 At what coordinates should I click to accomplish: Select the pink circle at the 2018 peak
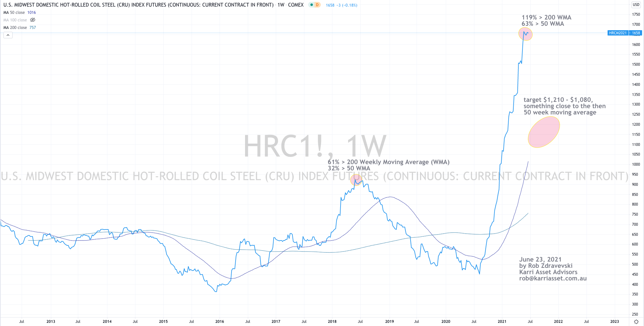pyautogui.click(x=356, y=180)
